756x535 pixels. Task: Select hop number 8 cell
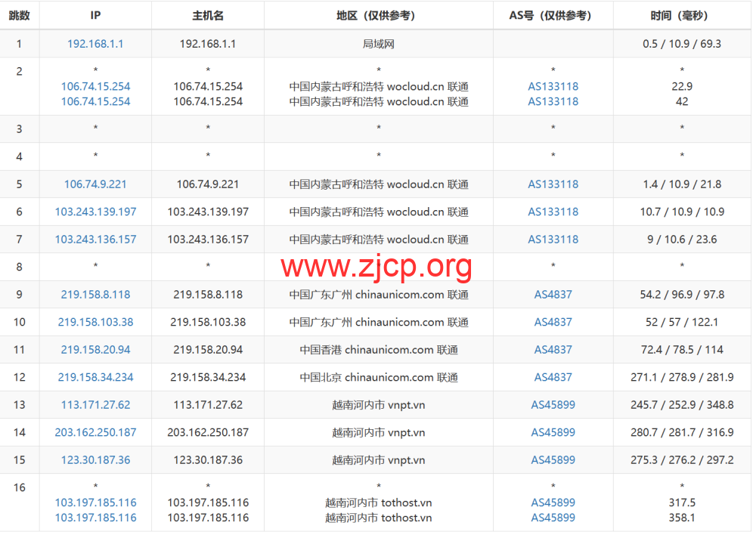click(20, 267)
